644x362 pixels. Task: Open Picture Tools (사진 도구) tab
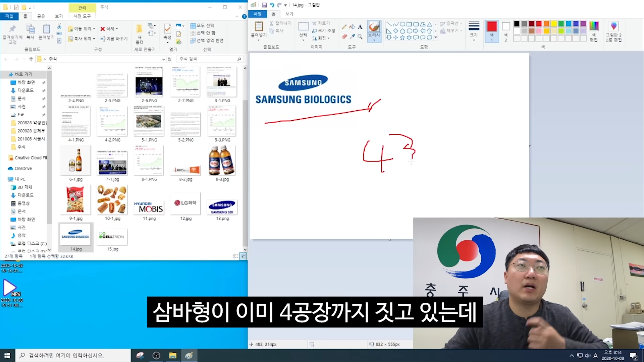[x=82, y=16]
